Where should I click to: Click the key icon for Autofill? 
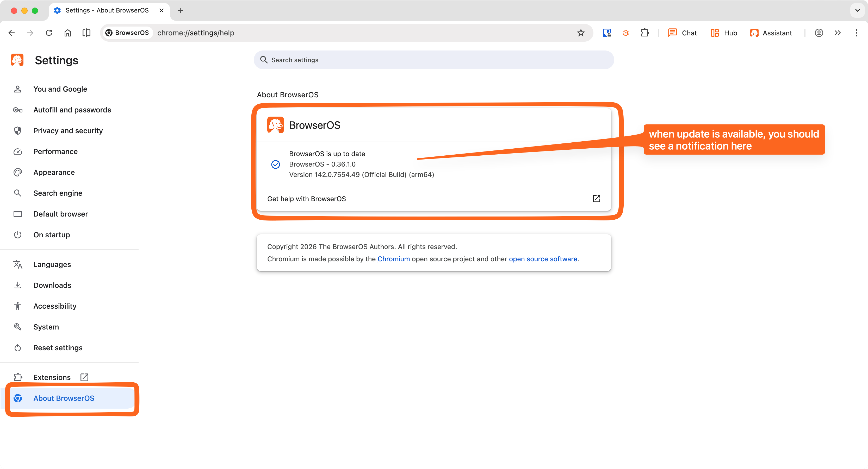17,110
